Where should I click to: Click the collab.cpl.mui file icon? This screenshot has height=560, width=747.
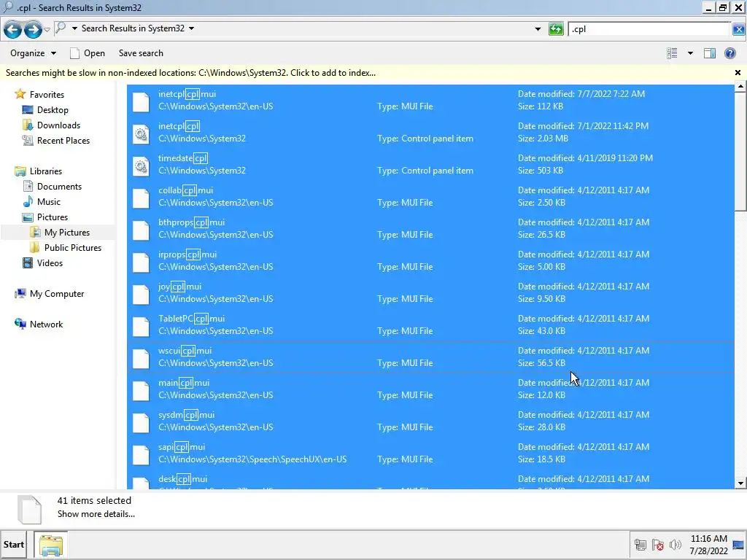(x=141, y=198)
